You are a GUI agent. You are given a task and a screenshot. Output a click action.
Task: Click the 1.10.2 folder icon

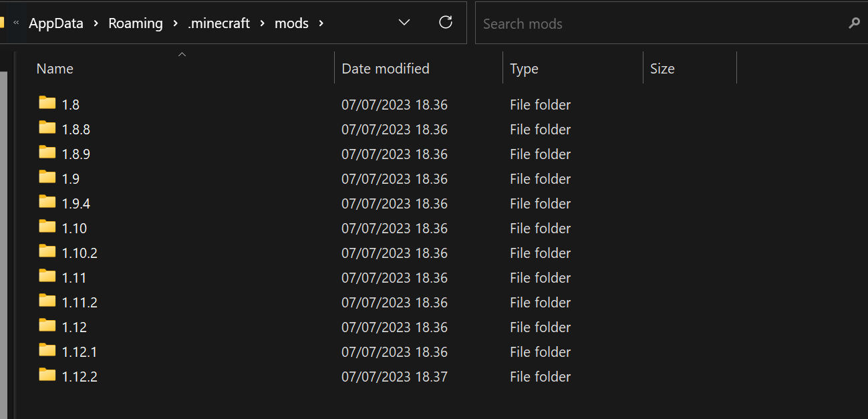pyautogui.click(x=47, y=251)
